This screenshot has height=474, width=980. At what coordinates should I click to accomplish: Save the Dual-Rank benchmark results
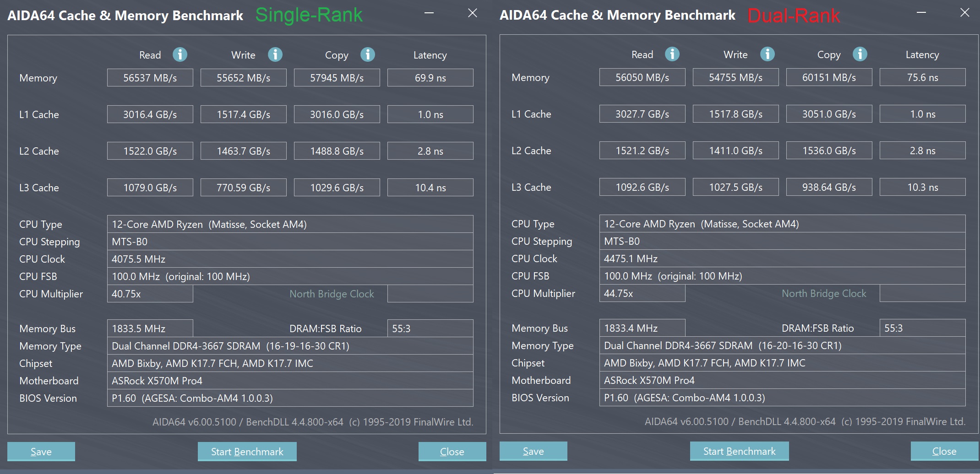(x=534, y=451)
